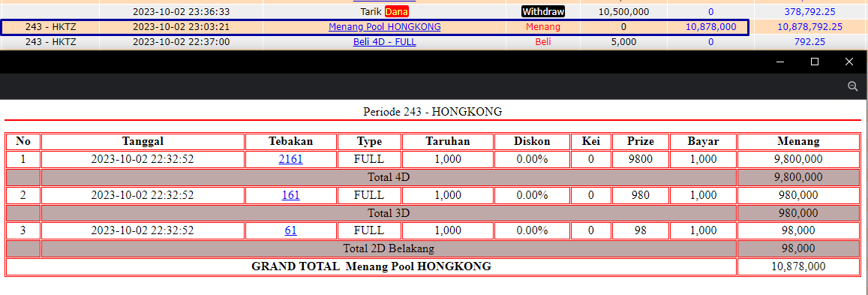The image size is (868, 295).
Task: Click the red Beli status text
Action: tap(543, 41)
